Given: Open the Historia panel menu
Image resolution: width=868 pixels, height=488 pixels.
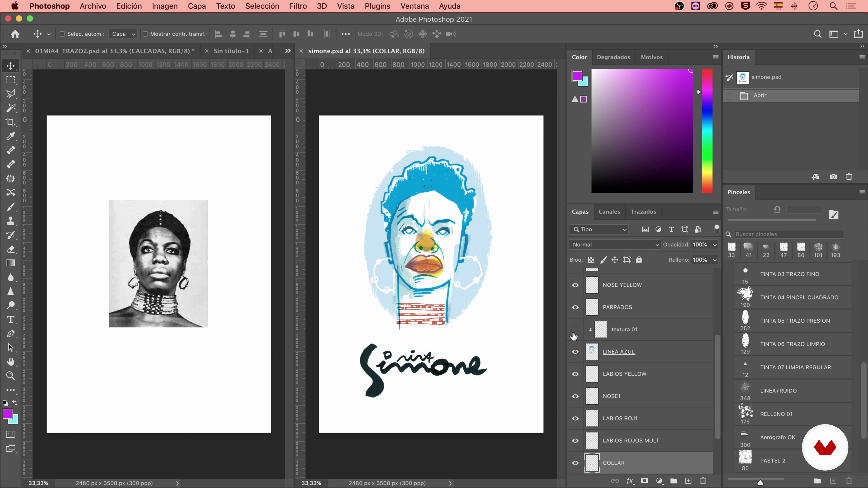Looking at the screenshot, I should [x=862, y=57].
